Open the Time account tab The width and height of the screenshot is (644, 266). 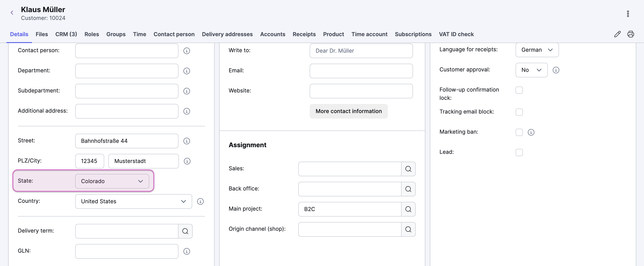[x=369, y=34]
